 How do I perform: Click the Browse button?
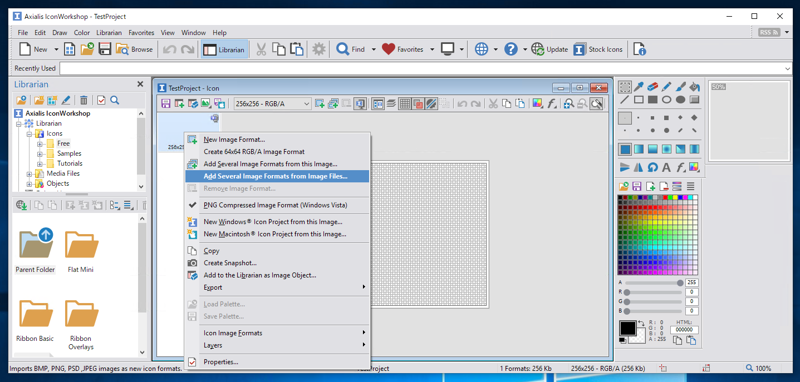coord(135,49)
